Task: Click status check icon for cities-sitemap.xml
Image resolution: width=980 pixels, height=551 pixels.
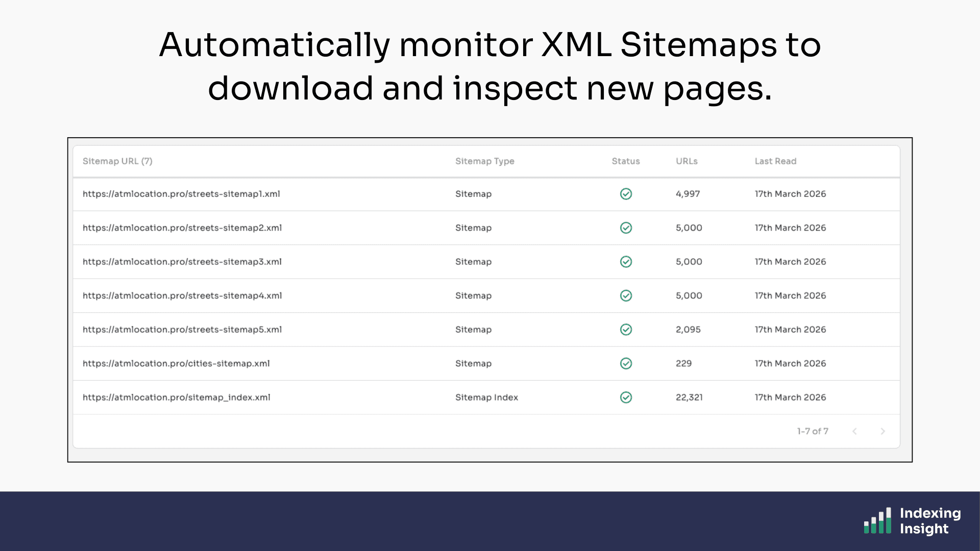Action: (x=626, y=364)
